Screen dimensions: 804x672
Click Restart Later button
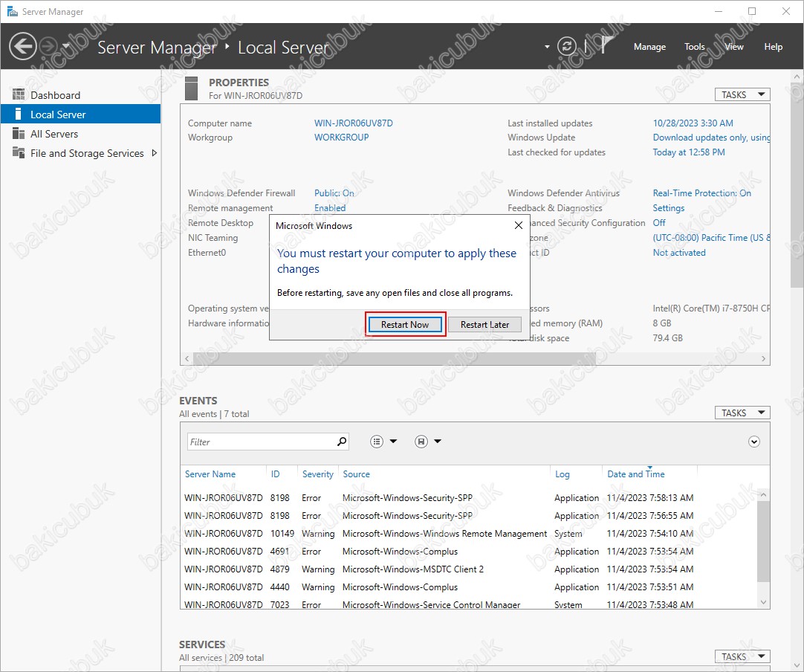pyautogui.click(x=484, y=324)
